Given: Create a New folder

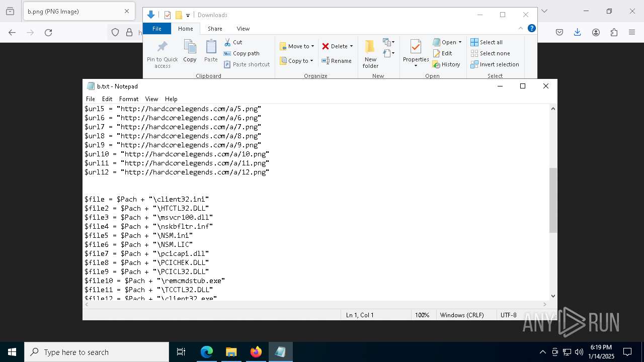Looking at the screenshot, I should (370, 54).
